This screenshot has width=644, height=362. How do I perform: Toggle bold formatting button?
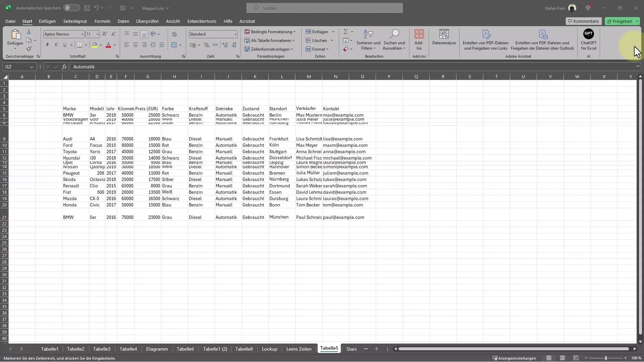coord(47,45)
